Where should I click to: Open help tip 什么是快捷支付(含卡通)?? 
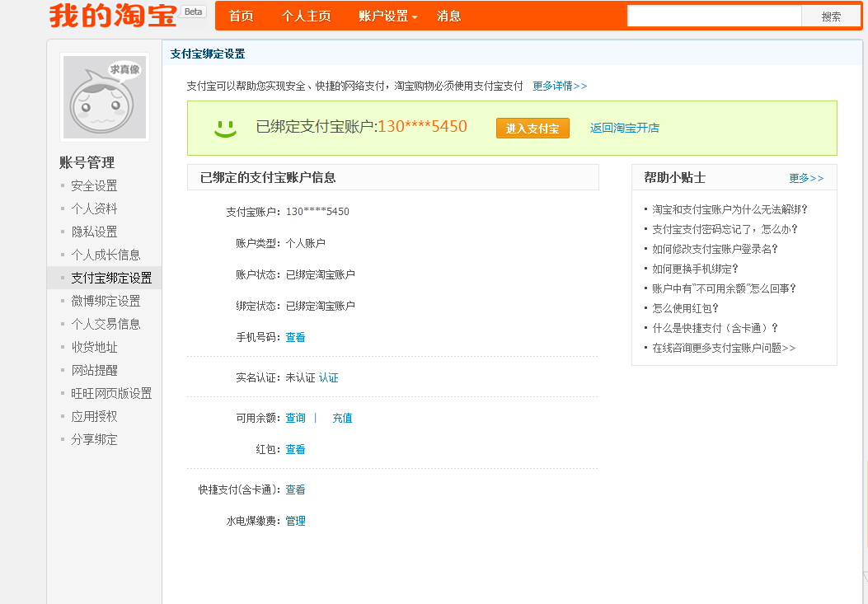(715, 328)
